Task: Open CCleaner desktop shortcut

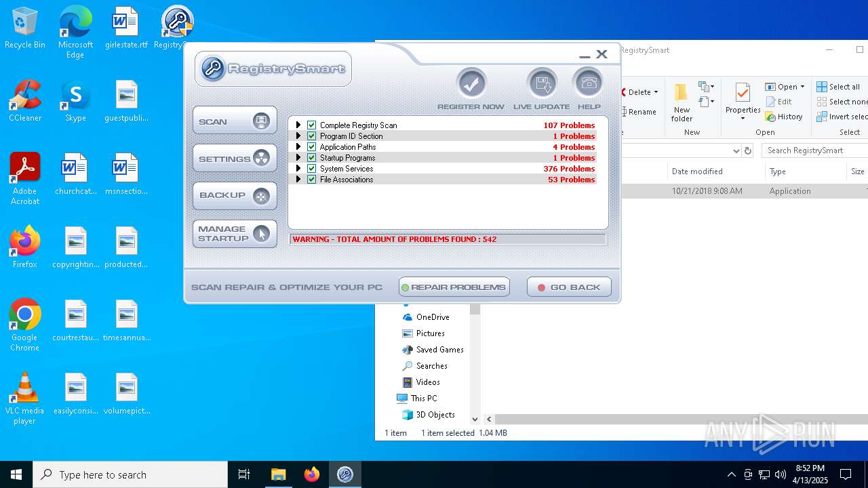Action: coord(25,101)
